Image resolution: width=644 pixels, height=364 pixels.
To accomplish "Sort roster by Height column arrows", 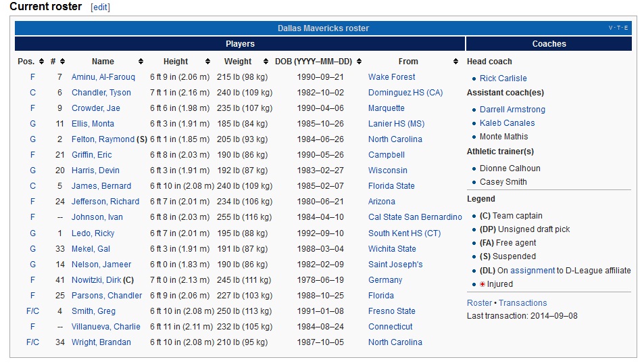I will pyautogui.click(x=208, y=62).
